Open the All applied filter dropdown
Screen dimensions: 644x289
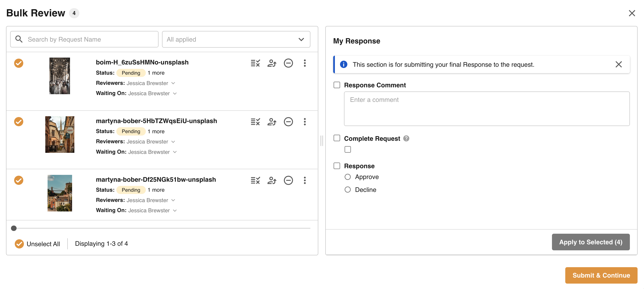(x=236, y=39)
